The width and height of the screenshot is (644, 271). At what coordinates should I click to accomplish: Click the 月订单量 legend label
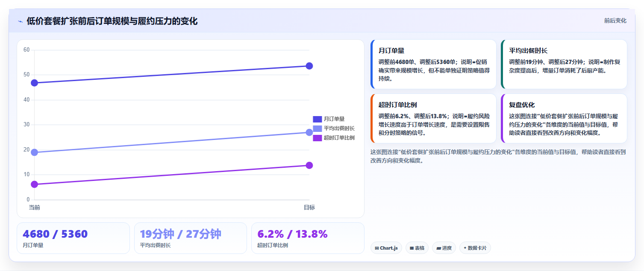[x=334, y=119]
